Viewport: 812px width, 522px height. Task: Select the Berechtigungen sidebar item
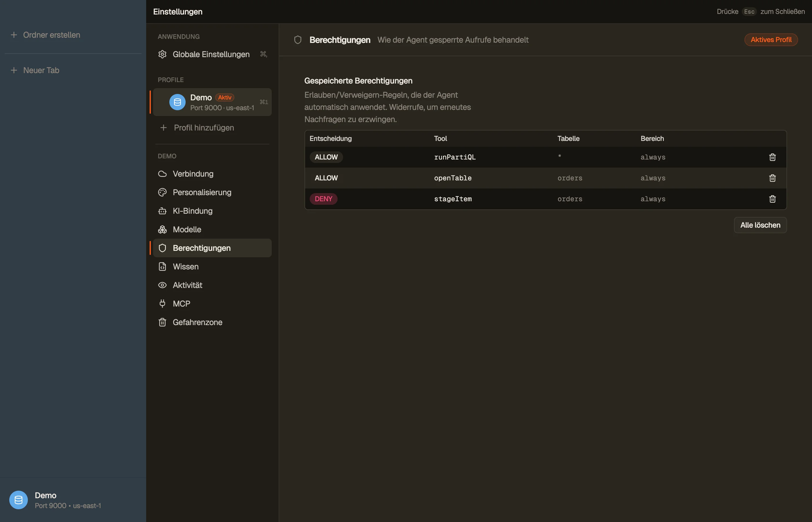coord(212,248)
